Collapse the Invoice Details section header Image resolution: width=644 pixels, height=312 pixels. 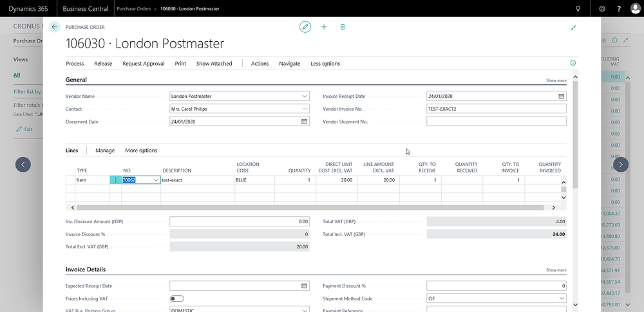(86, 270)
